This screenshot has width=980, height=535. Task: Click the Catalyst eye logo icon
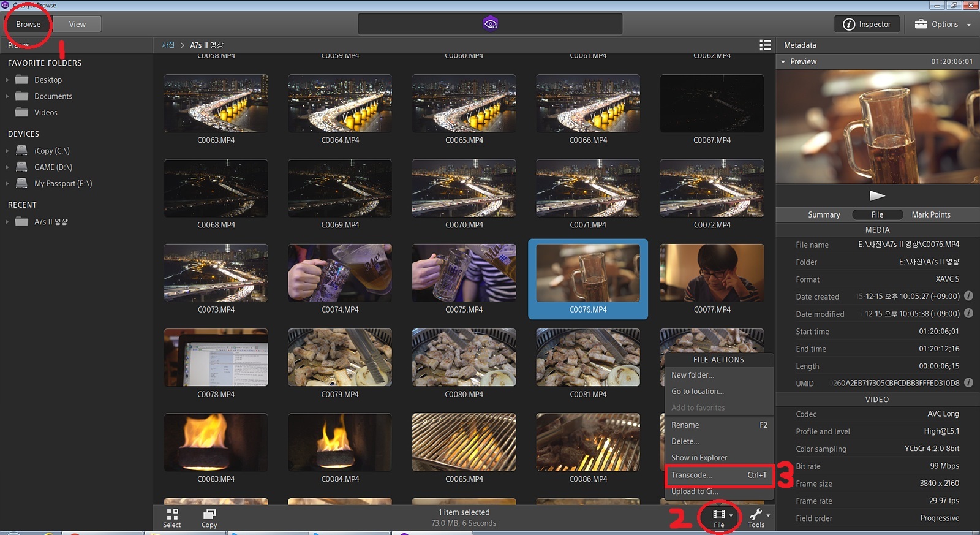click(490, 24)
